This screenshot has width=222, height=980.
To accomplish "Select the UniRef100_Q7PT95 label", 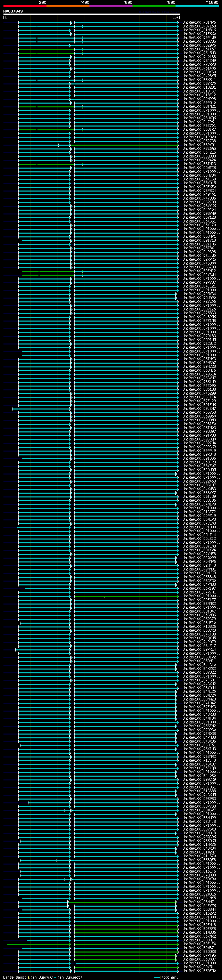I will 199,955.
